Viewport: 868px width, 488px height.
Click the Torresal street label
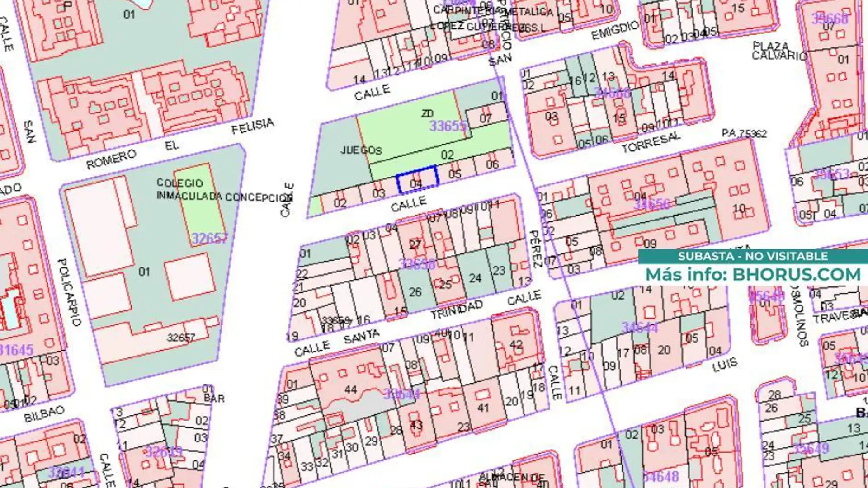coord(650,142)
